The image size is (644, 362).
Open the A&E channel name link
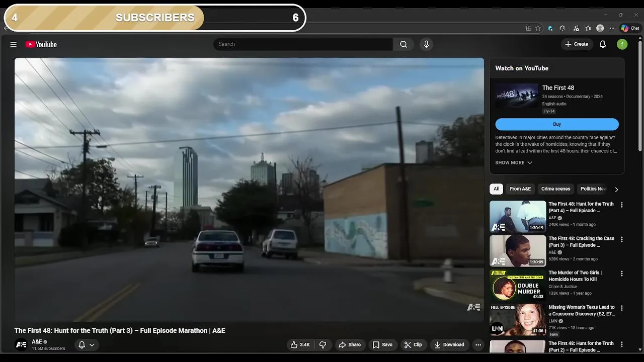[x=37, y=342]
